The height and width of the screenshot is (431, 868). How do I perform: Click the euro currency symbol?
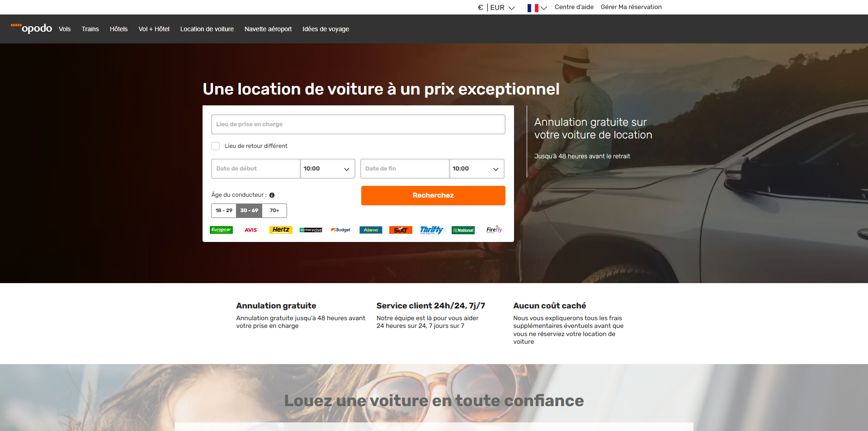tap(480, 7)
